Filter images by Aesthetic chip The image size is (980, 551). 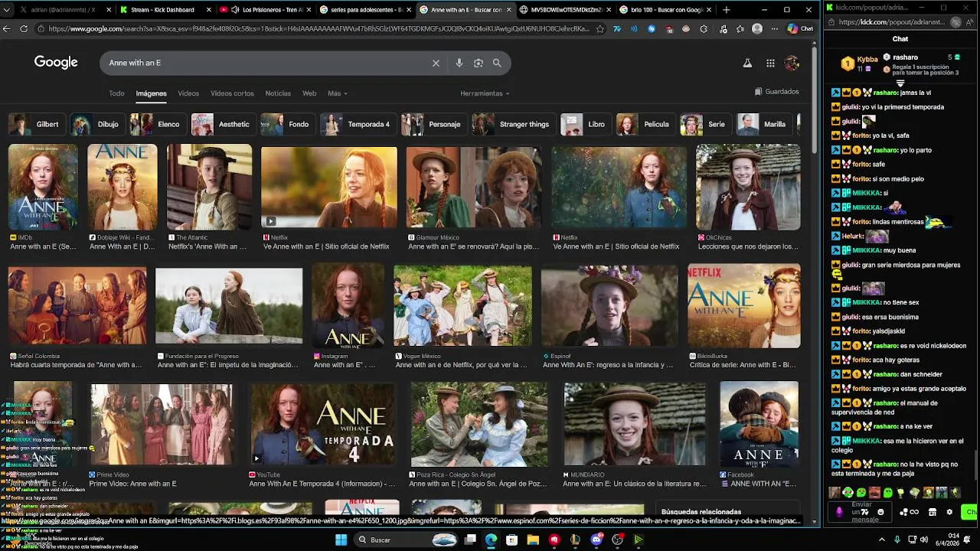[x=223, y=124]
